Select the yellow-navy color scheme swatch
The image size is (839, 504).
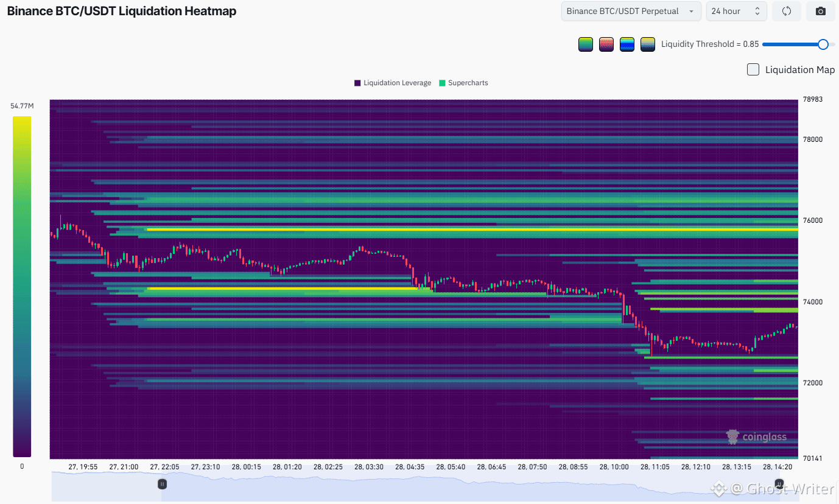tap(648, 44)
